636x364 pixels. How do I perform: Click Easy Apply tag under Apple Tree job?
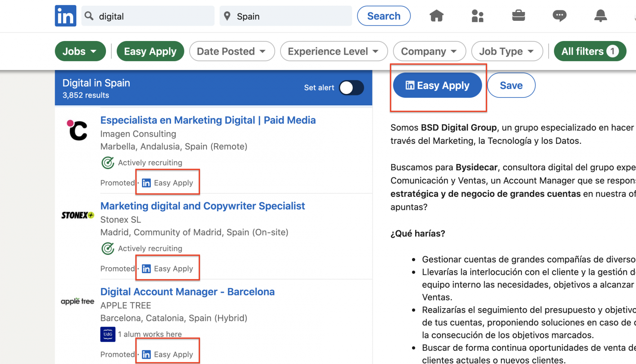point(167,354)
